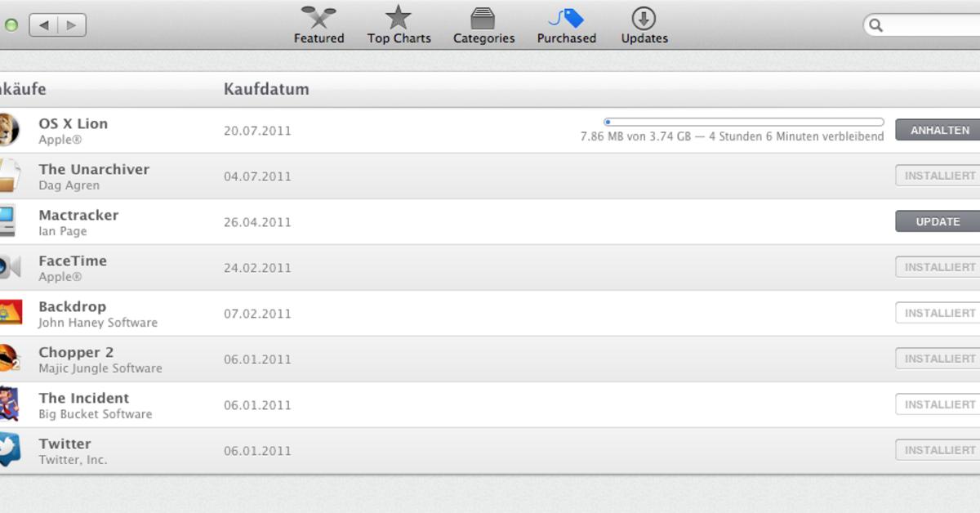This screenshot has height=513, width=980.
Task: Click the download status text showing 7.86 MB
Action: [x=732, y=136]
